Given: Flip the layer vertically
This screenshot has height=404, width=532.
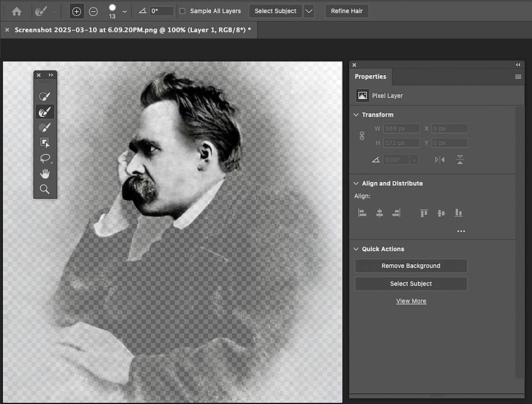Looking at the screenshot, I should pos(460,159).
